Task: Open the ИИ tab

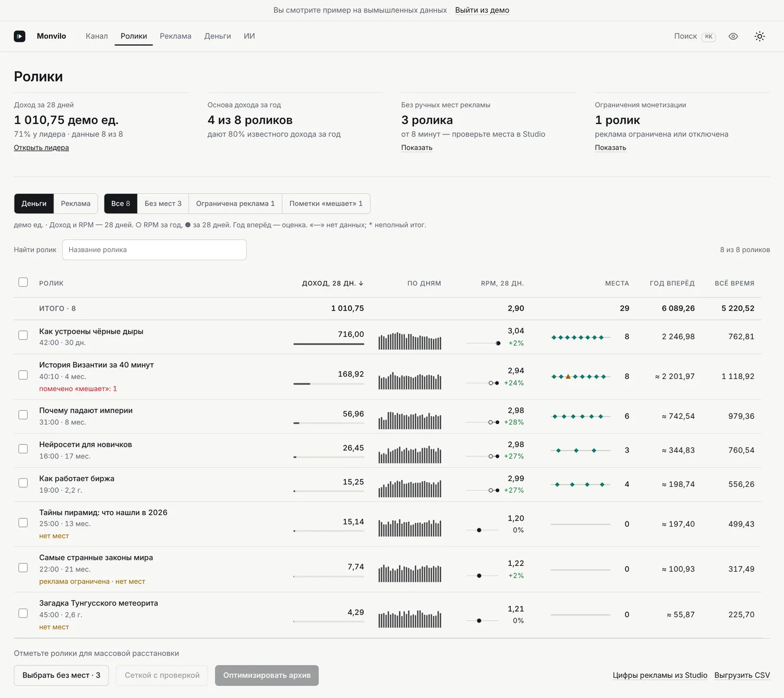Action: [249, 36]
